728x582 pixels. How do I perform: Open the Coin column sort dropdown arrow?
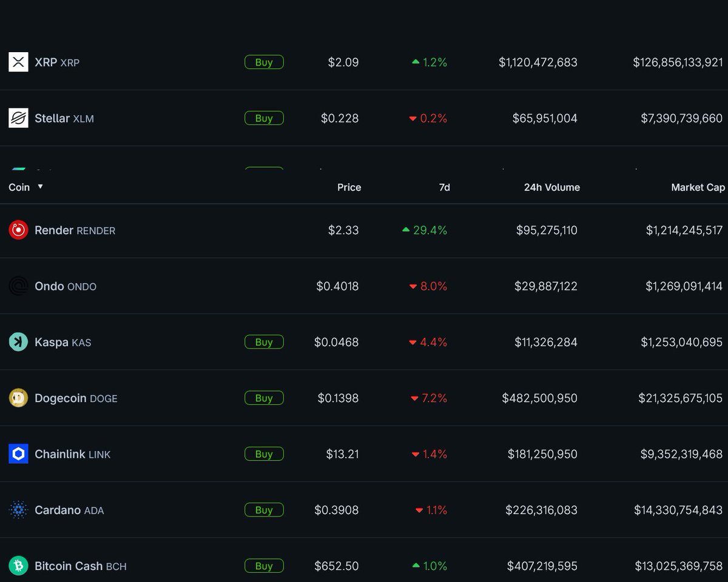click(41, 187)
